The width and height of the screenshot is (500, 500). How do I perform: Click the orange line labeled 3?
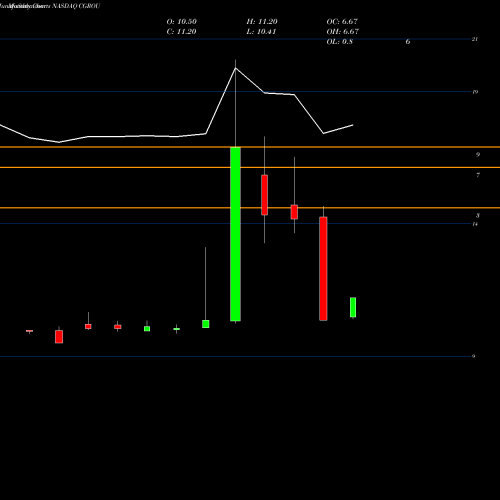(250, 208)
